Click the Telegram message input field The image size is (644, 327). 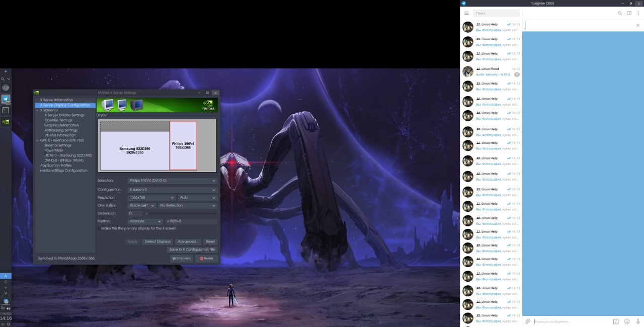[x=572, y=321]
